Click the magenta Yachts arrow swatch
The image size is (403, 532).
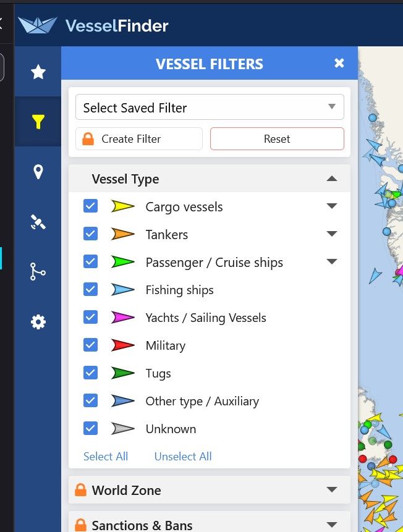click(123, 318)
